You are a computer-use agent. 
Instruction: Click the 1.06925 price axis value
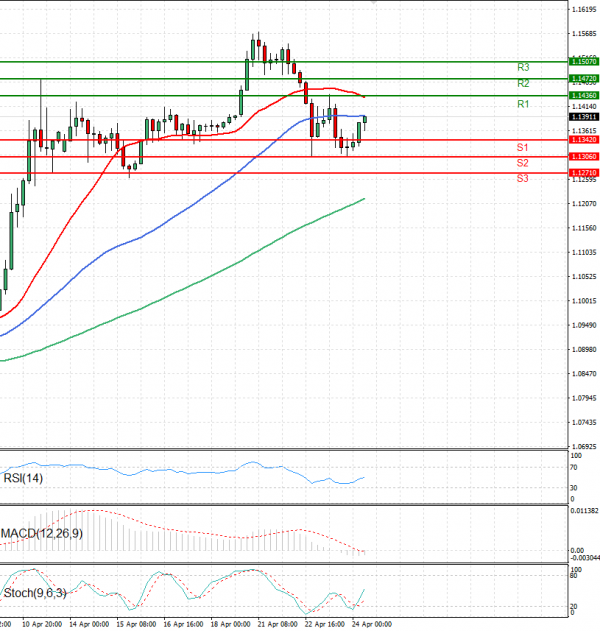584,446
